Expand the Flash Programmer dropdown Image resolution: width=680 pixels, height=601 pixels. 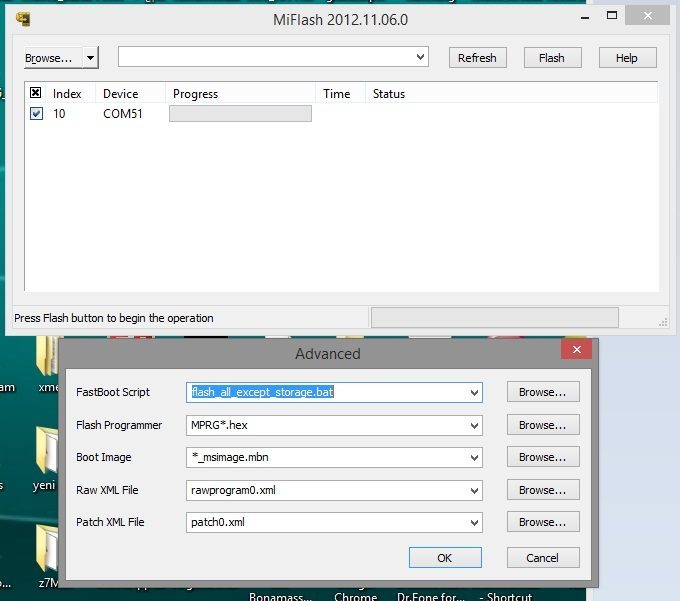point(473,426)
